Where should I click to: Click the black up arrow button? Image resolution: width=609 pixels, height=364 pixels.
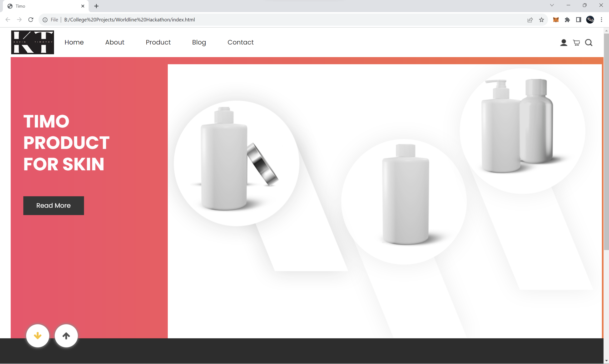tap(66, 335)
